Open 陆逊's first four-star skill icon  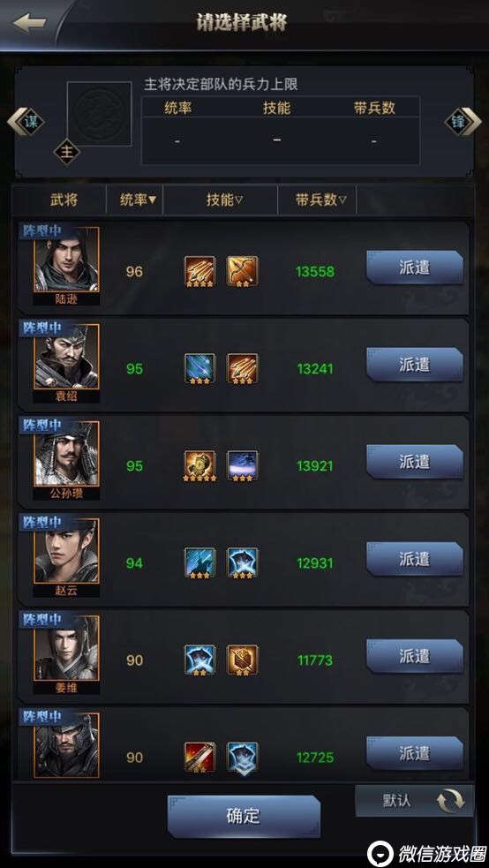tap(199, 271)
